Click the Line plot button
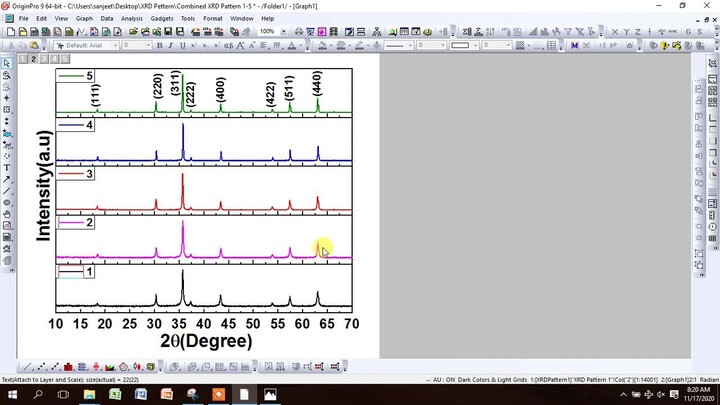 click(x=28, y=366)
